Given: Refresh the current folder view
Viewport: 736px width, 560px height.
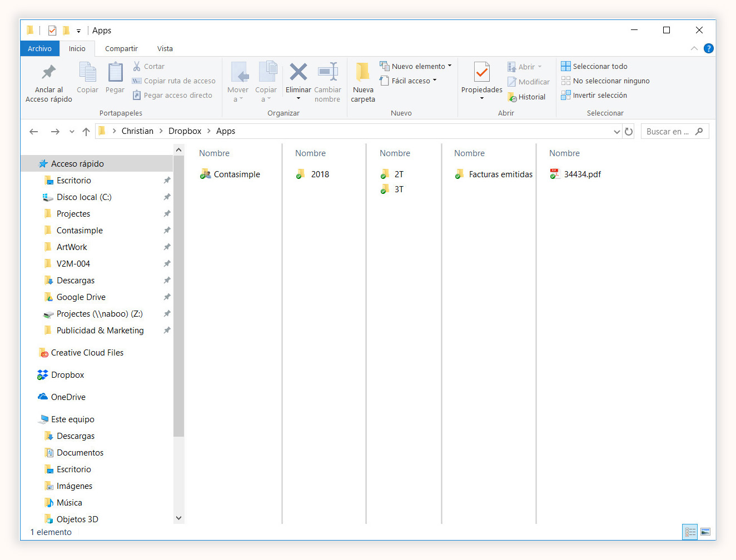Looking at the screenshot, I should click(629, 132).
